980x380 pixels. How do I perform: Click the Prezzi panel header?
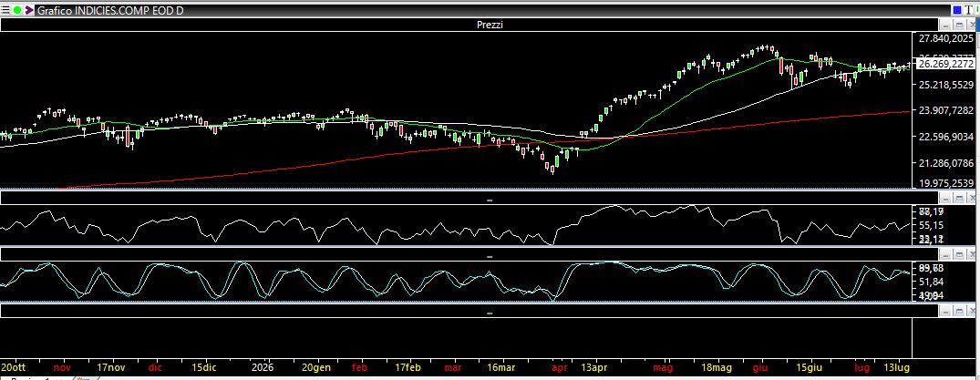pyautogui.click(x=469, y=25)
